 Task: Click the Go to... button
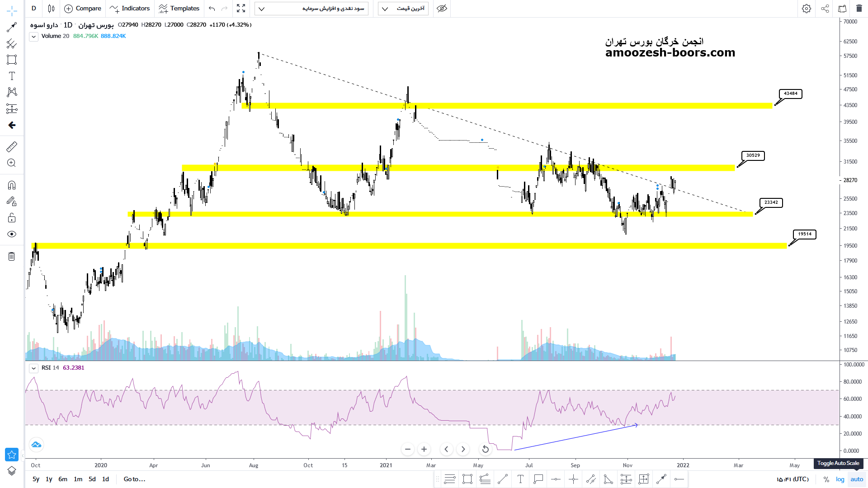[x=134, y=479]
